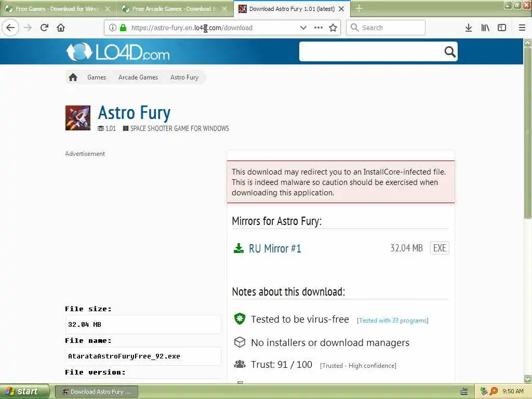Click the 32.04 MB size text
This screenshot has height=399, width=532.
(x=406, y=248)
